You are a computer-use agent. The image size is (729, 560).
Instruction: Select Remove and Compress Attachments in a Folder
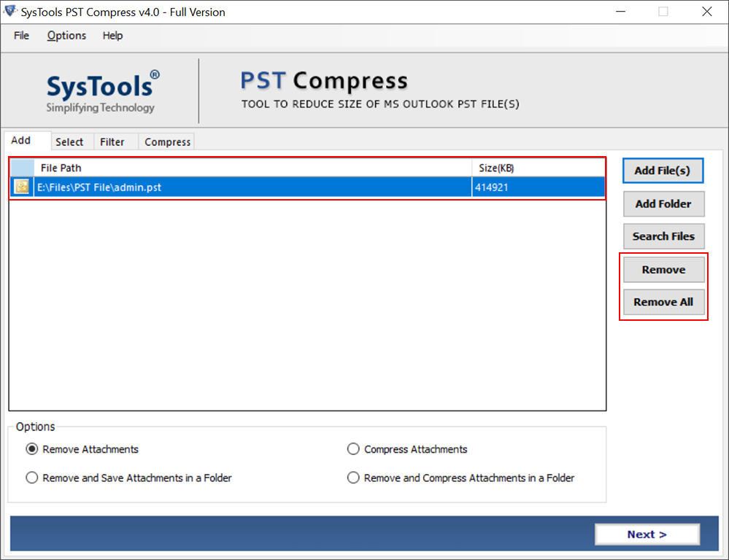[x=460, y=478]
